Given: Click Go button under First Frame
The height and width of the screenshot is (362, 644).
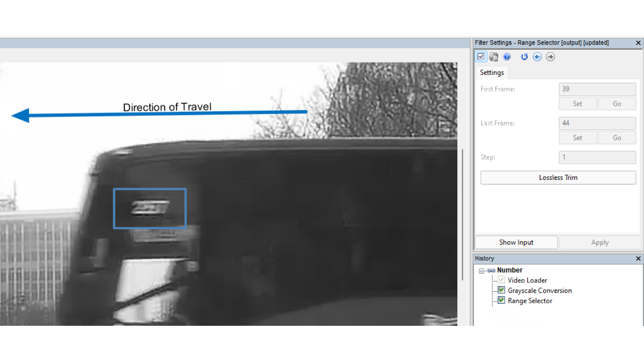Looking at the screenshot, I should tap(617, 104).
